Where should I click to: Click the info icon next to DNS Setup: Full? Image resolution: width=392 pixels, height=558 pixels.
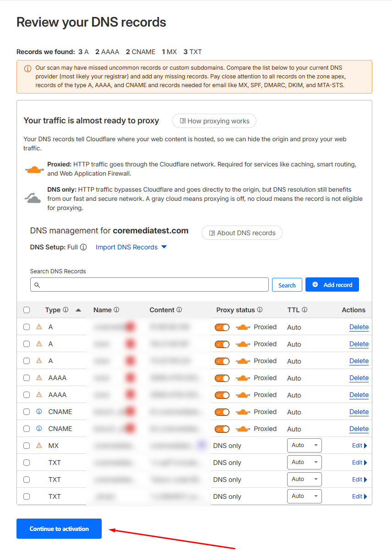tap(83, 247)
